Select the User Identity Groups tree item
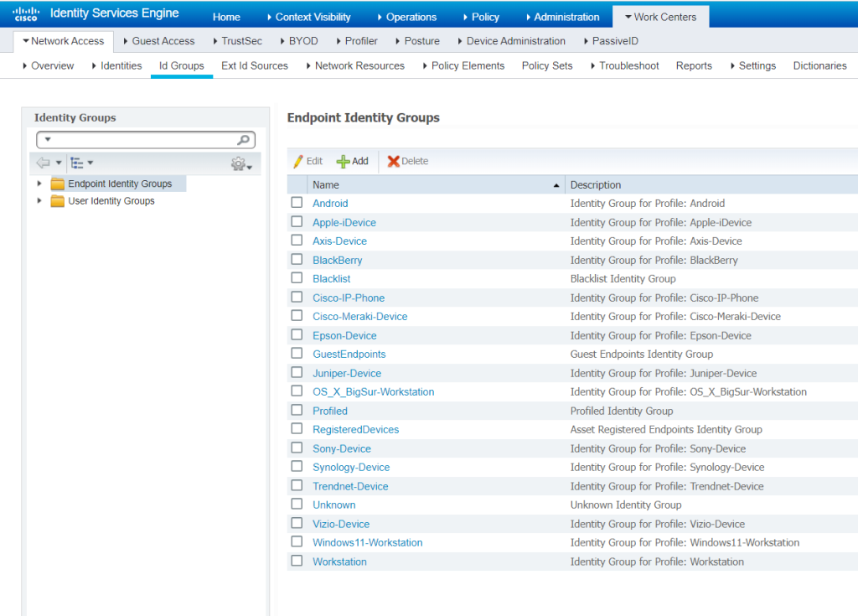Viewport: 858px width, 616px height. click(111, 201)
